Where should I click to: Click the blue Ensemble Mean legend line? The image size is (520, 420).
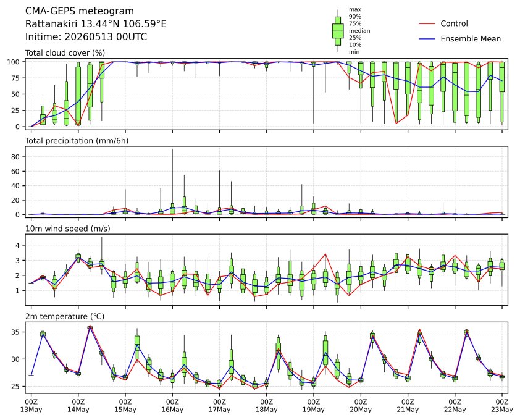click(427, 39)
